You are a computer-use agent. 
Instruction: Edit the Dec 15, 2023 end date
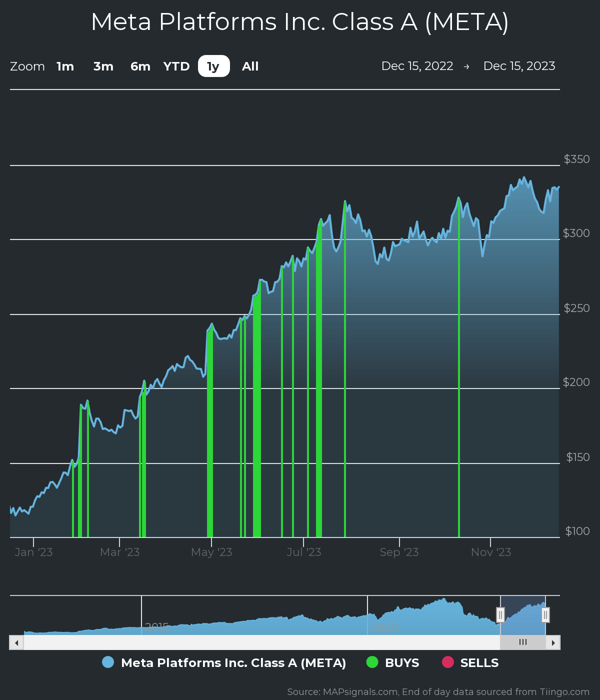click(x=519, y=66)
